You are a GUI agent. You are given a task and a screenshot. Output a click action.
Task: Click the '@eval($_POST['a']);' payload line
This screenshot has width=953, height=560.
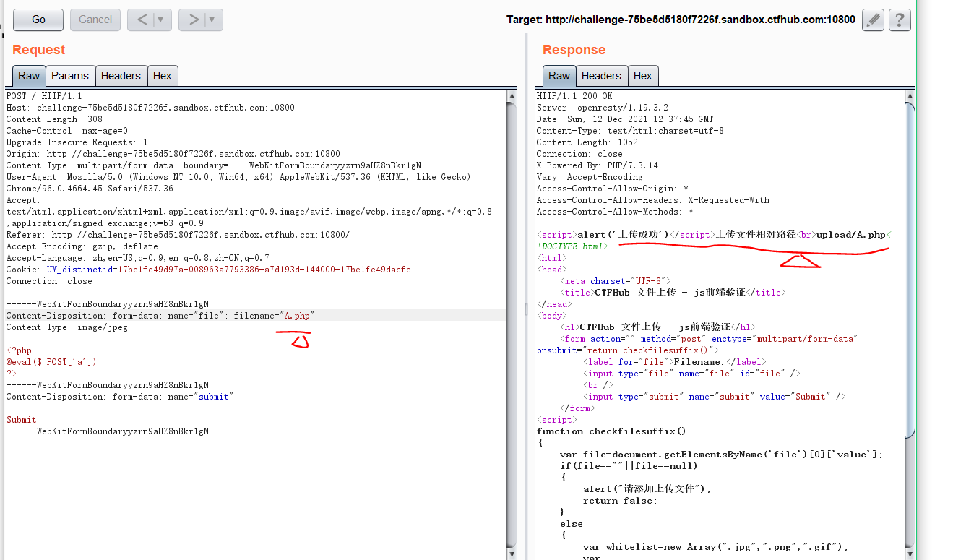pos(54,362)
